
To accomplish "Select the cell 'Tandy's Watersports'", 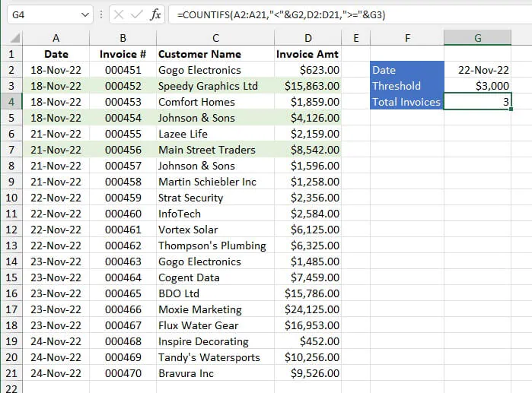I will coord(215,357).
